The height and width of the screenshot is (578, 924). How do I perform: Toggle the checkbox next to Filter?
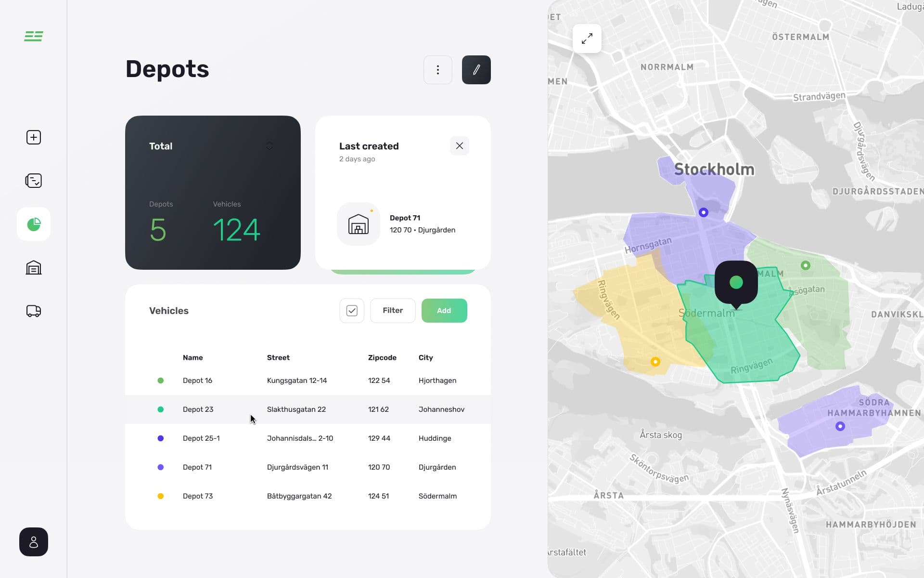click(x=352, y=311)
